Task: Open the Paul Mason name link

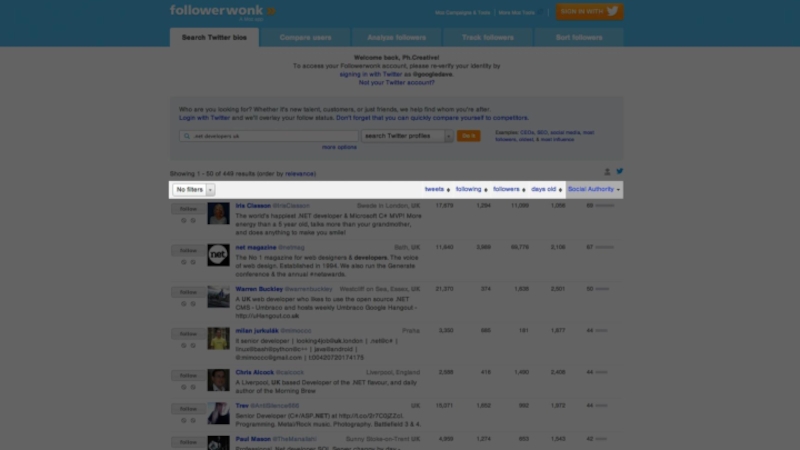Action: pyautogui.click(x=253, y=439)
